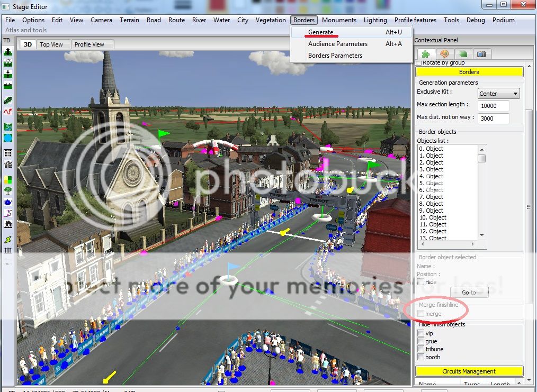Select the raise terrain tool icon

point(8,52)
